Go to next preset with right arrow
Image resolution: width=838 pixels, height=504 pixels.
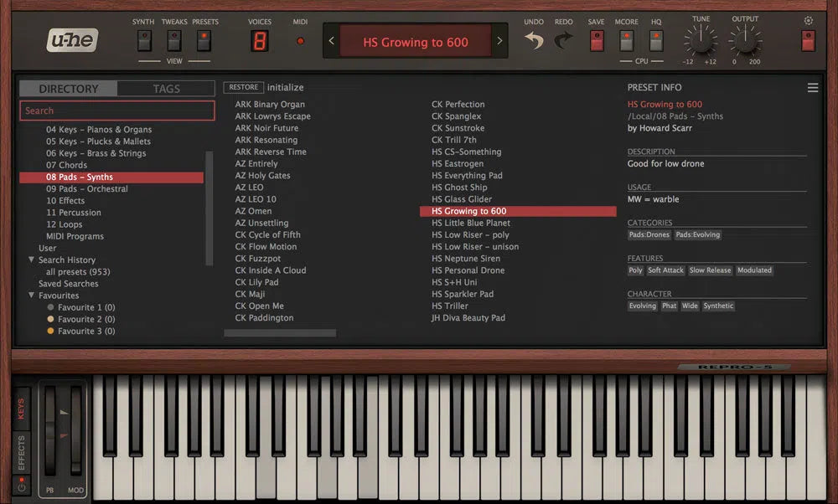(500, 41)
